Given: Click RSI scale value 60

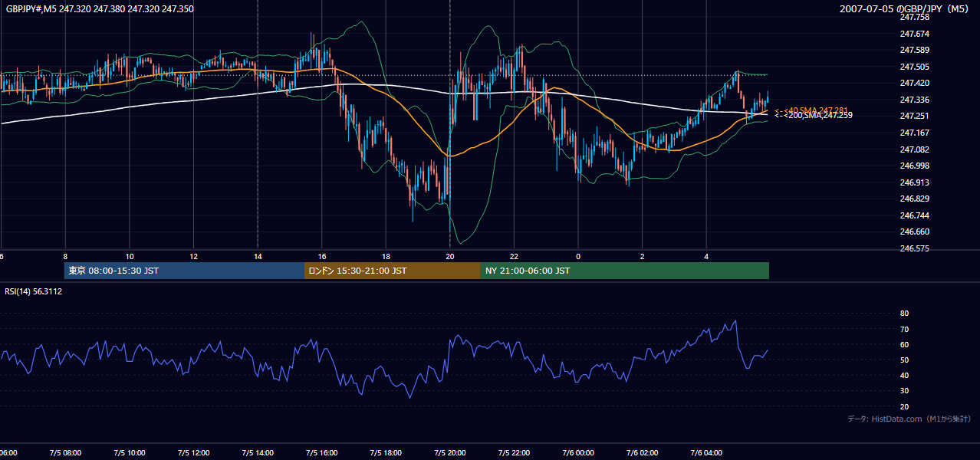Looking at the screenshot, I should click(x=904, y=344).
